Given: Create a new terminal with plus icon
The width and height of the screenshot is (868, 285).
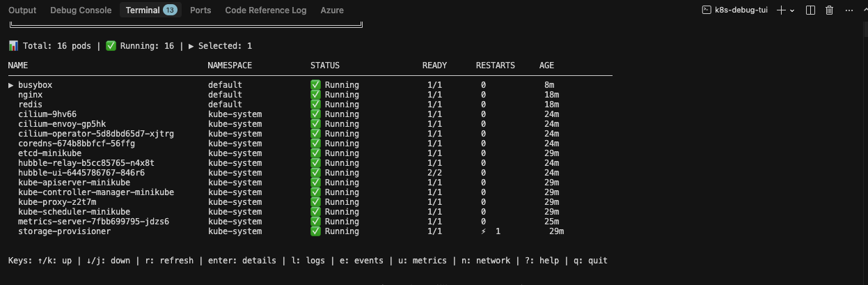Looking at the screenshot, I should click(781, 10).
